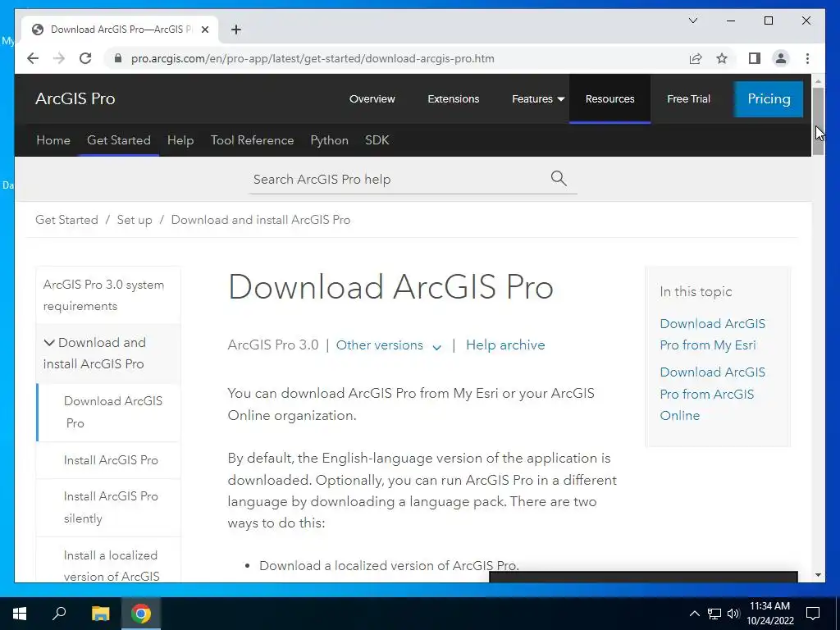The image size is (840, 630).
Task: Switch to the SDK tab
Action: click(377, 140)
